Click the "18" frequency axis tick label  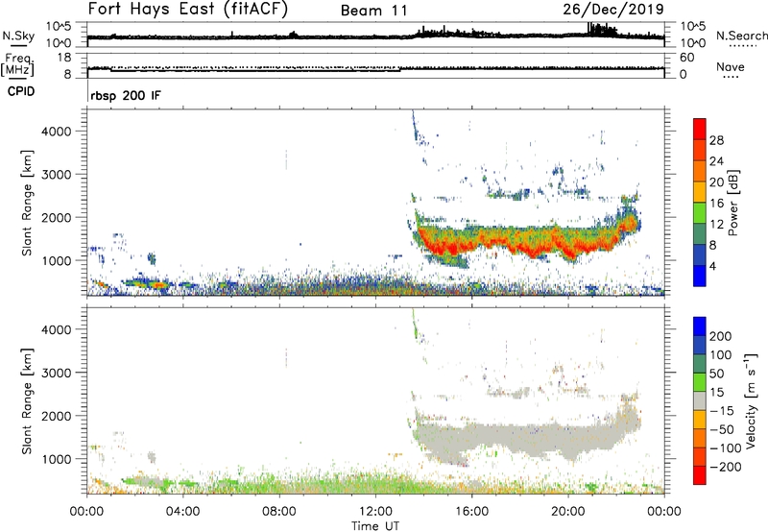point(64,58)
